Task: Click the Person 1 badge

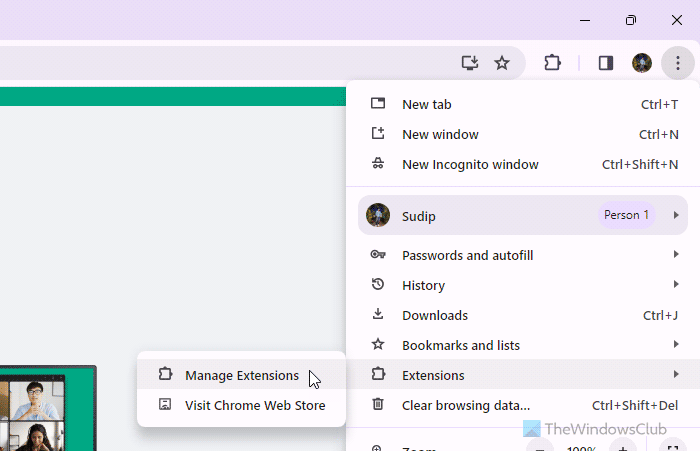Action: click(x=626, y=215)
